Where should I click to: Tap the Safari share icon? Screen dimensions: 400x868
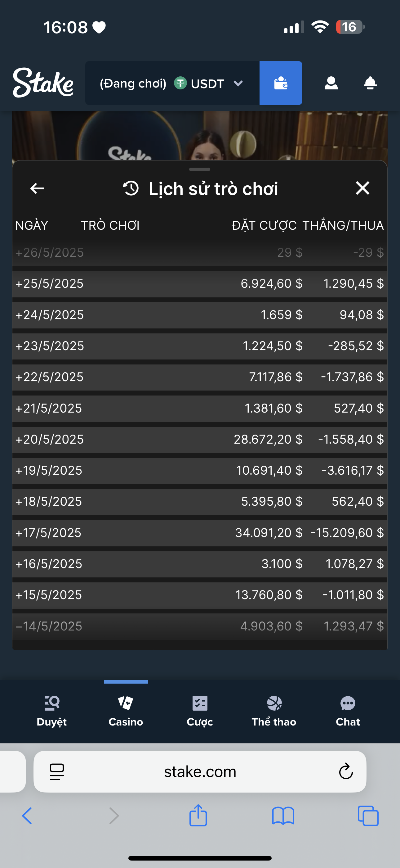click(198, 816)
